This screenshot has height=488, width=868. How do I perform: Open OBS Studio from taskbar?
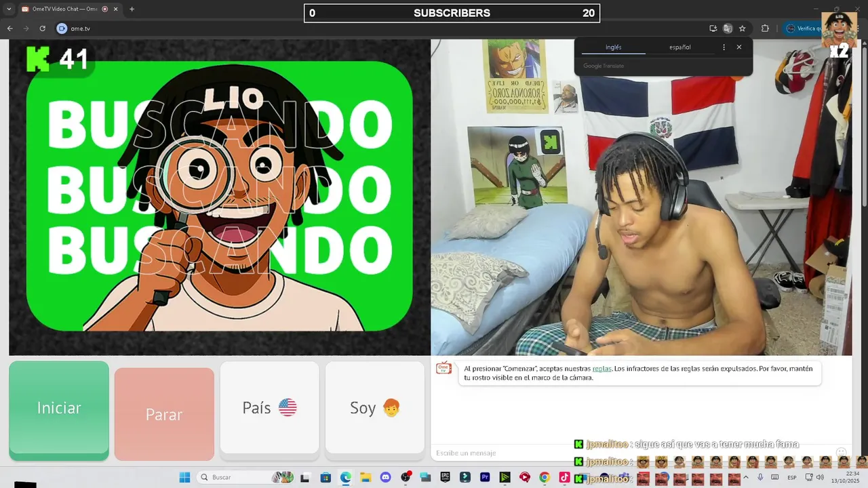click(406, 477)
